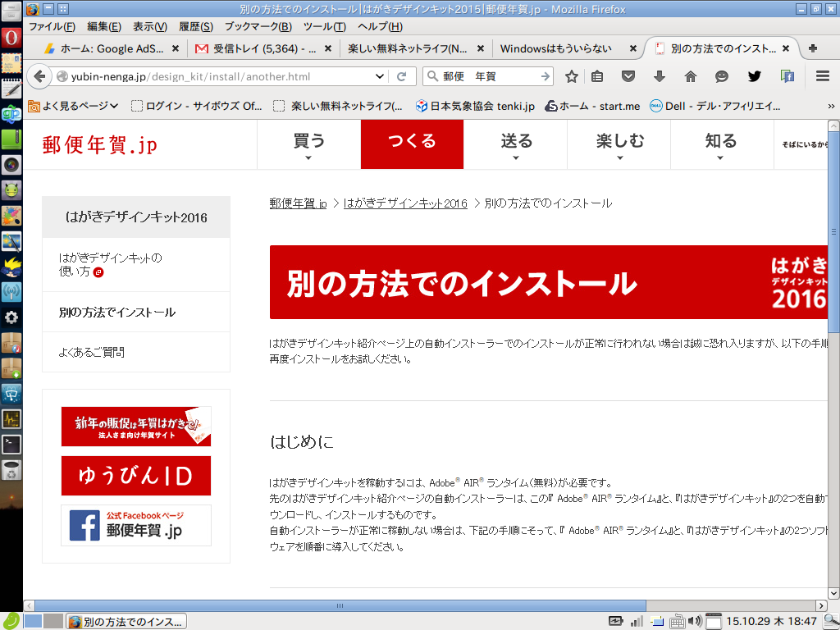
Task: Open a new tab with plus button
Action: (x=813, y=48)
